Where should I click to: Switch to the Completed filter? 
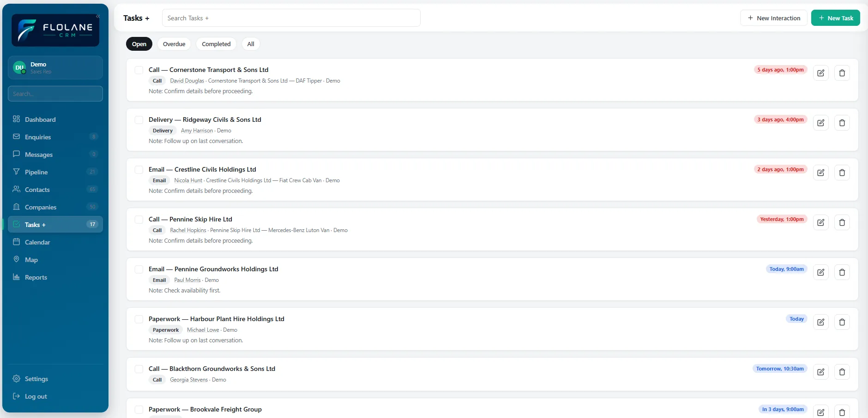(x=216, y=44)
